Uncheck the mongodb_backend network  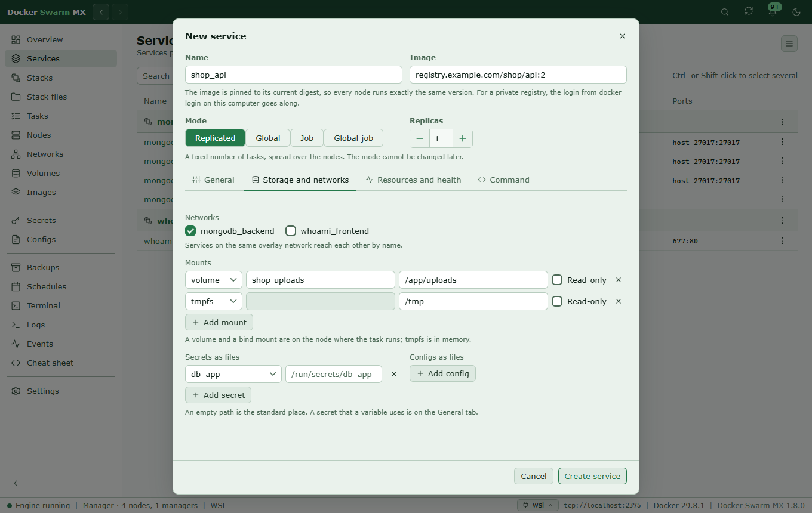[x=190, y=231]
